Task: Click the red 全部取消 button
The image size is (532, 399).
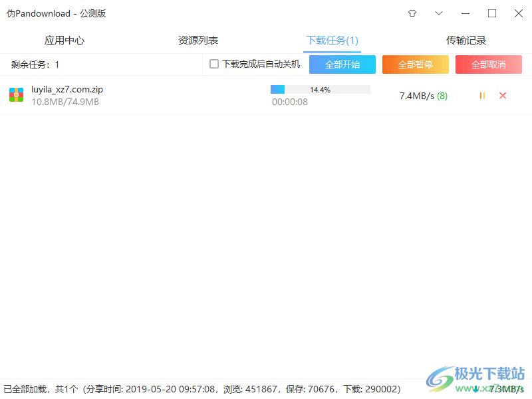Action: (x=488, y=65)
